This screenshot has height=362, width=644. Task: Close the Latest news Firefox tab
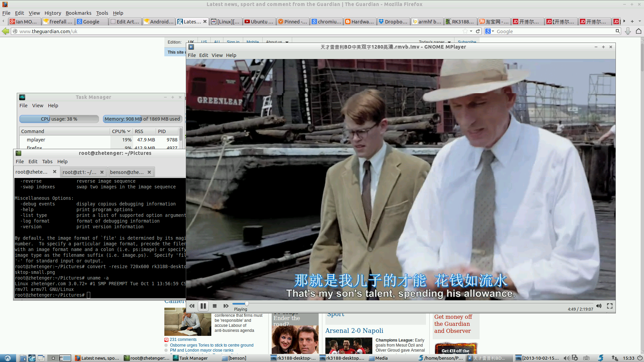204,21
